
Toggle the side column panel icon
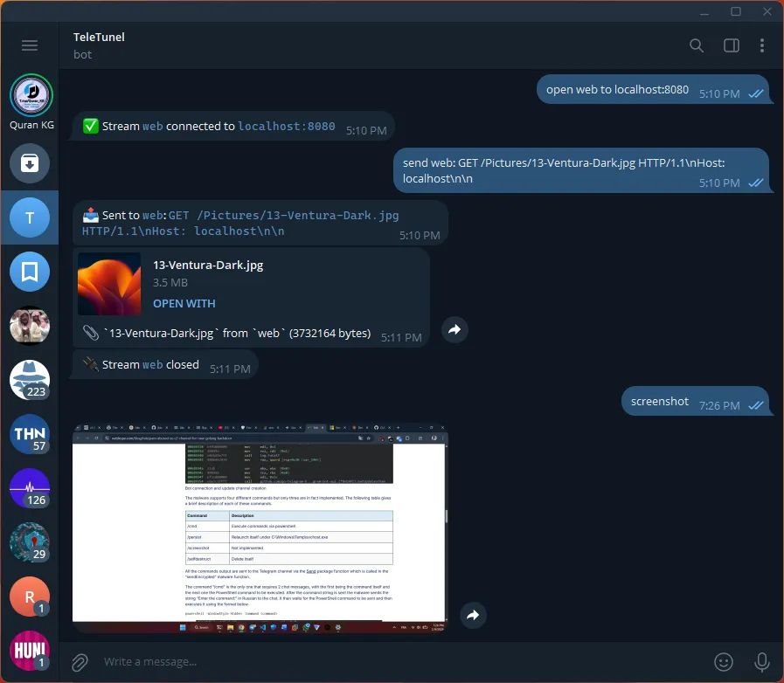point(731,45)
